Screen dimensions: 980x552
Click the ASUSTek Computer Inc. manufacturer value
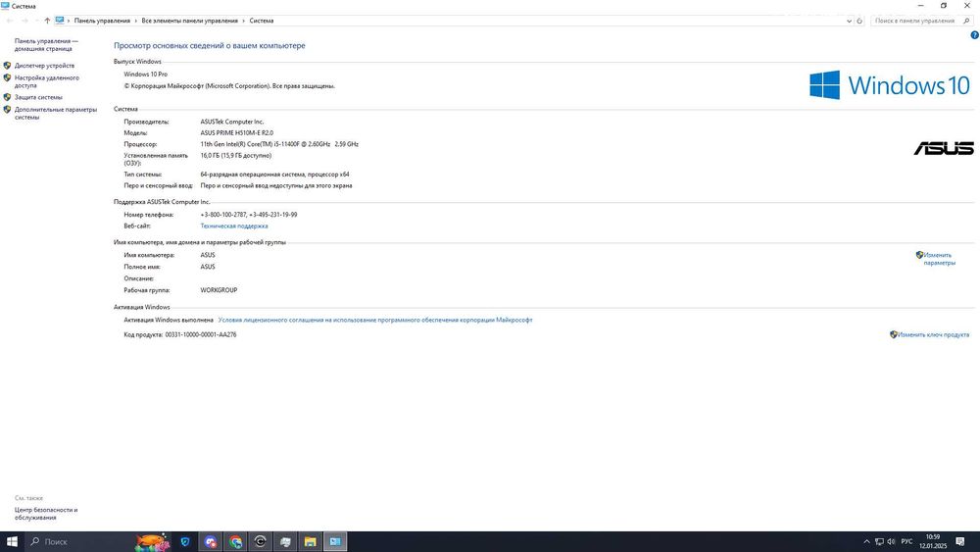(232, 122)
